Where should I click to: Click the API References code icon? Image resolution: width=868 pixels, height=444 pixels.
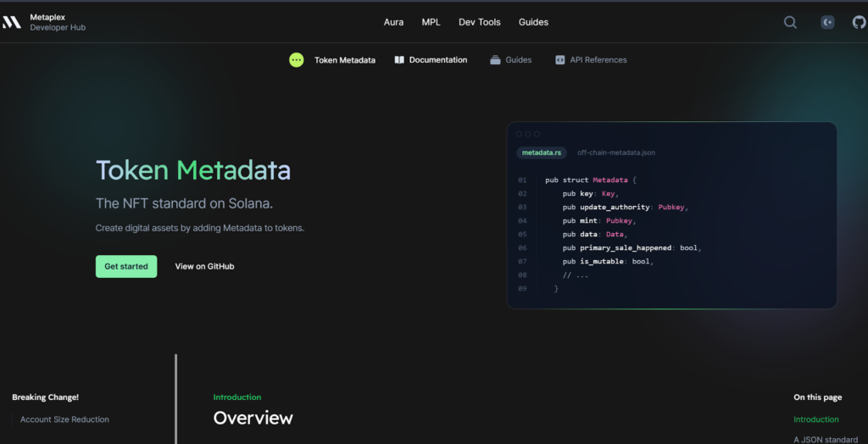pyautogui.click(x=560, y=60)
